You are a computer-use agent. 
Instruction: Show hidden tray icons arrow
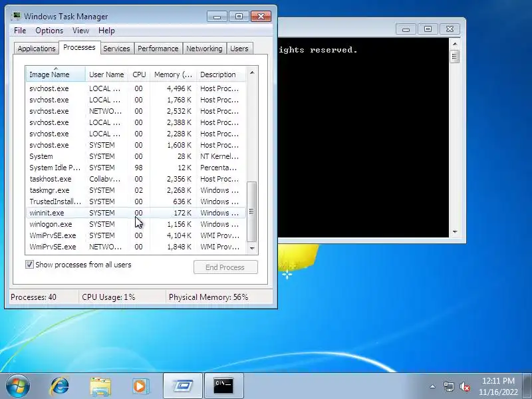click(433, 386)
